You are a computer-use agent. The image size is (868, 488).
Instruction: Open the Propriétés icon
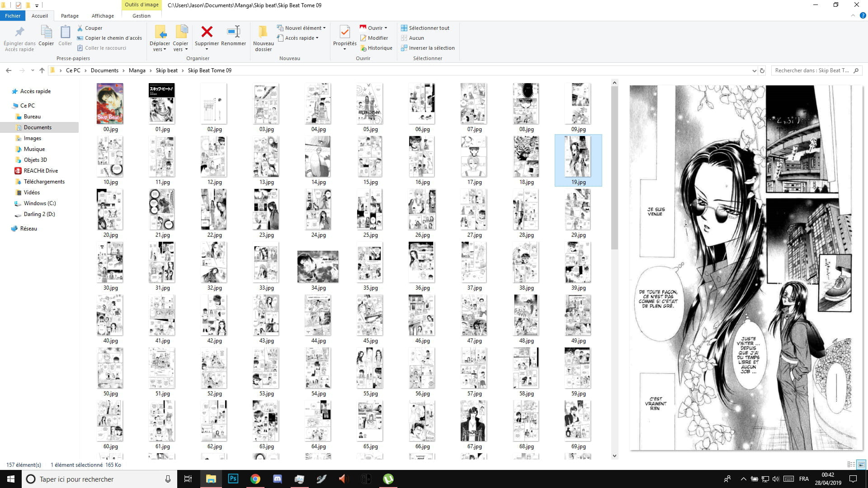click(x=344, y=33)
